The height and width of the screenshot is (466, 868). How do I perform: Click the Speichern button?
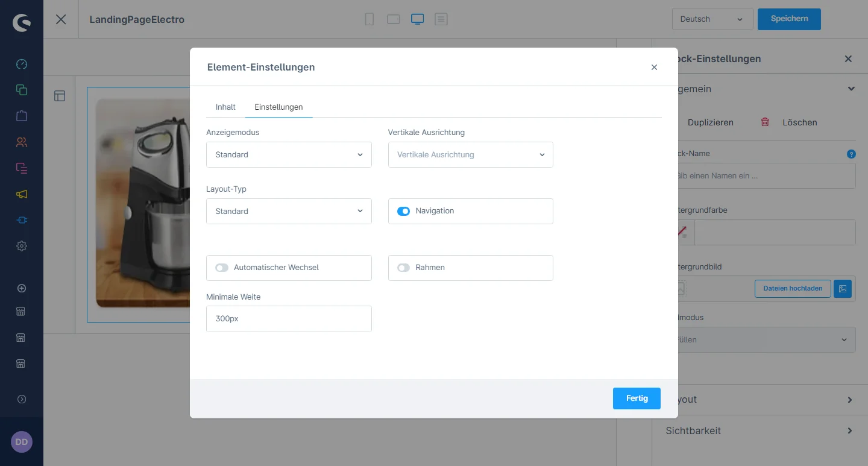tap(788, 19)
